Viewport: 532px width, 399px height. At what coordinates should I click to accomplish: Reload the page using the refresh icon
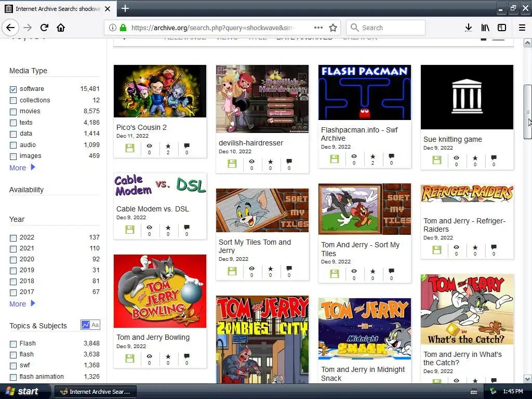[x=44, y=28]
